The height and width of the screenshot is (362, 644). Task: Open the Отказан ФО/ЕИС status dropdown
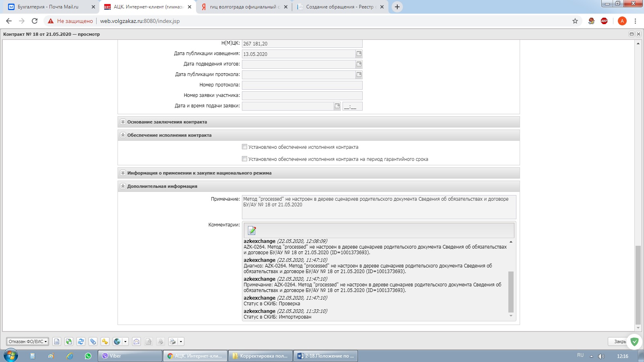27,341
